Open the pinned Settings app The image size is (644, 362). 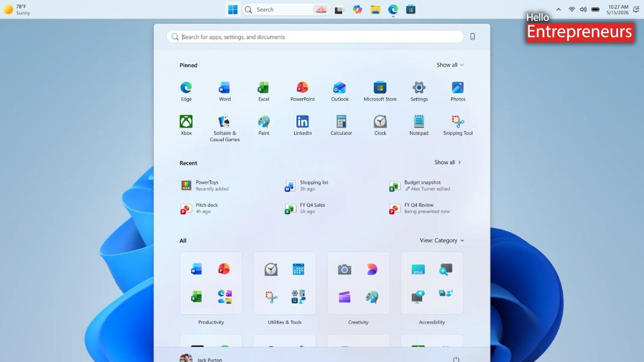(419, 91)
